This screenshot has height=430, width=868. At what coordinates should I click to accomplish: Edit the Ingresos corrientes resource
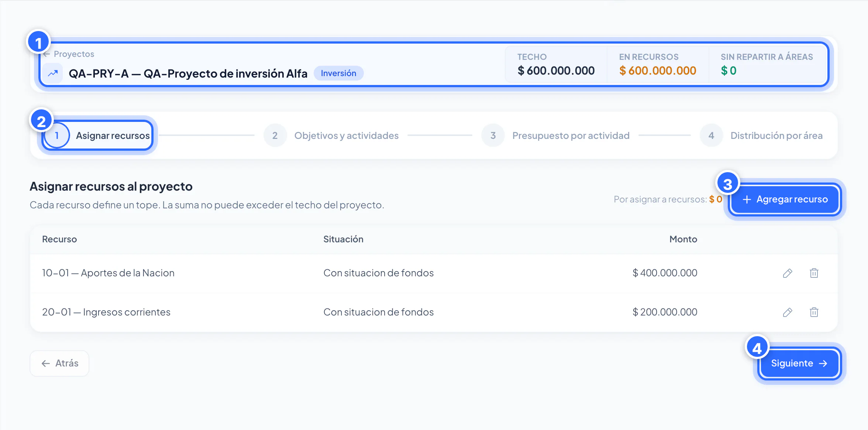[788, 313]
